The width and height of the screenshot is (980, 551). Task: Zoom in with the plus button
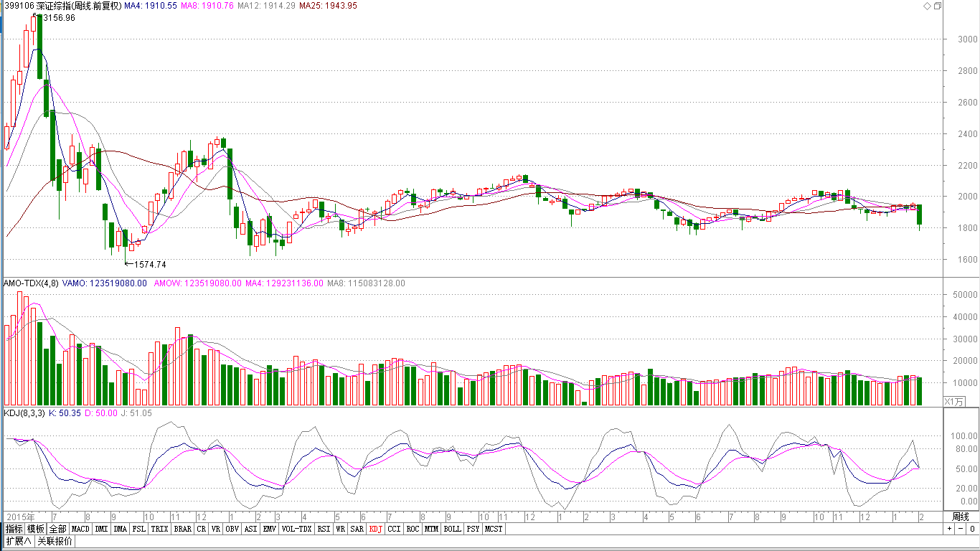point(949,529)
